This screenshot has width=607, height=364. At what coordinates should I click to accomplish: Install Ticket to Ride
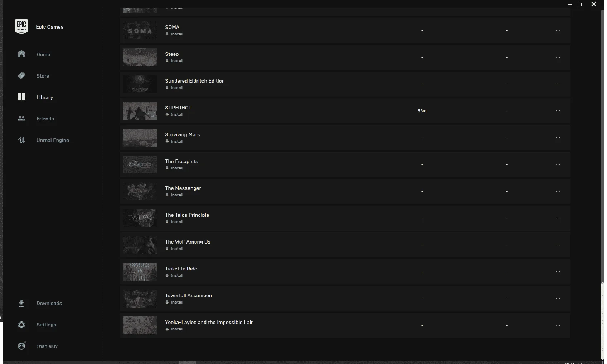174,275
